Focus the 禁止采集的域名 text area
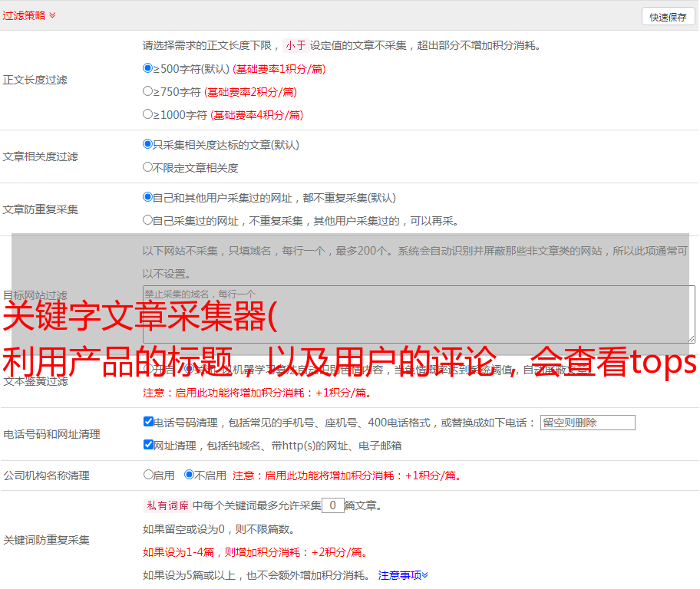700x589 pixels. click(418, 314)
